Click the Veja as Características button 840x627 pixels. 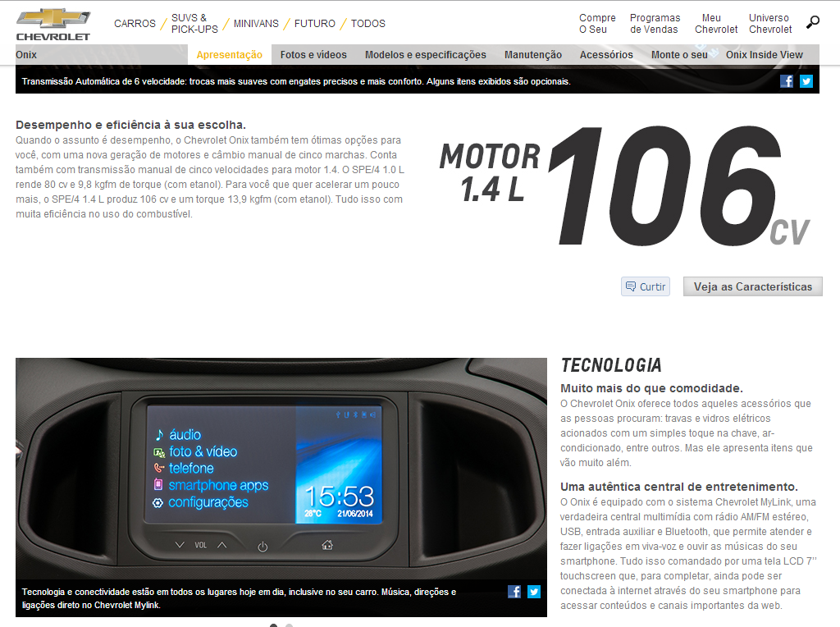tap(752, 286)
